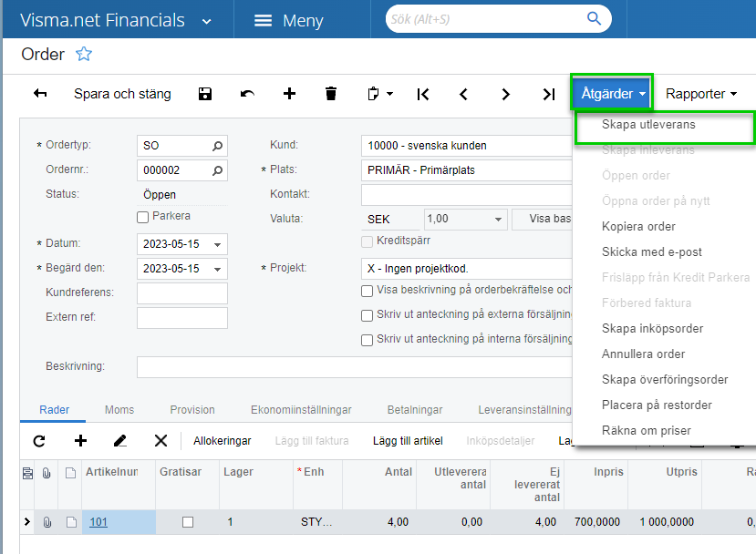Viewport: 756px width, 554px height.
Task: Edit row with pencil icon
Action: tap(120, 440)
